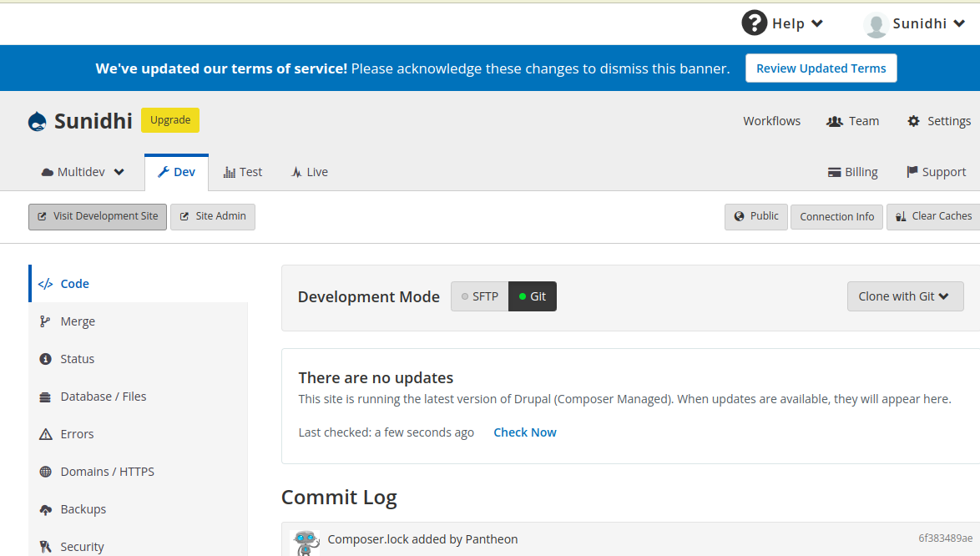This screenshot has width=980, height=556.
Task: Click the Domains / HTTPS globe icon
Action: (46, 472)
